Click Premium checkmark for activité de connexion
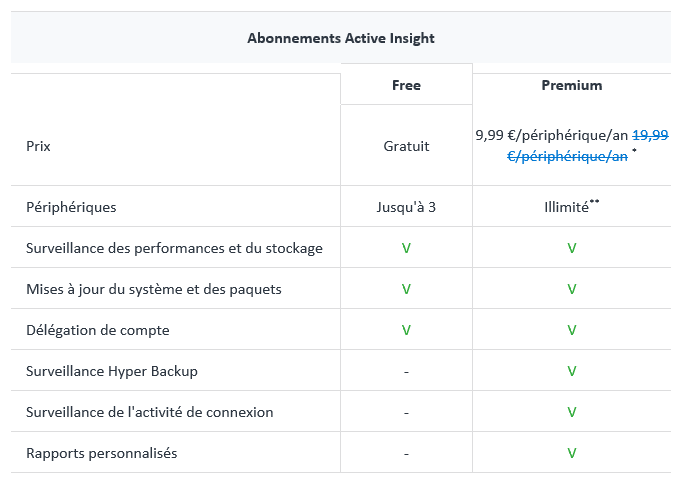This screenshot has width=683, height=487. 572,412
